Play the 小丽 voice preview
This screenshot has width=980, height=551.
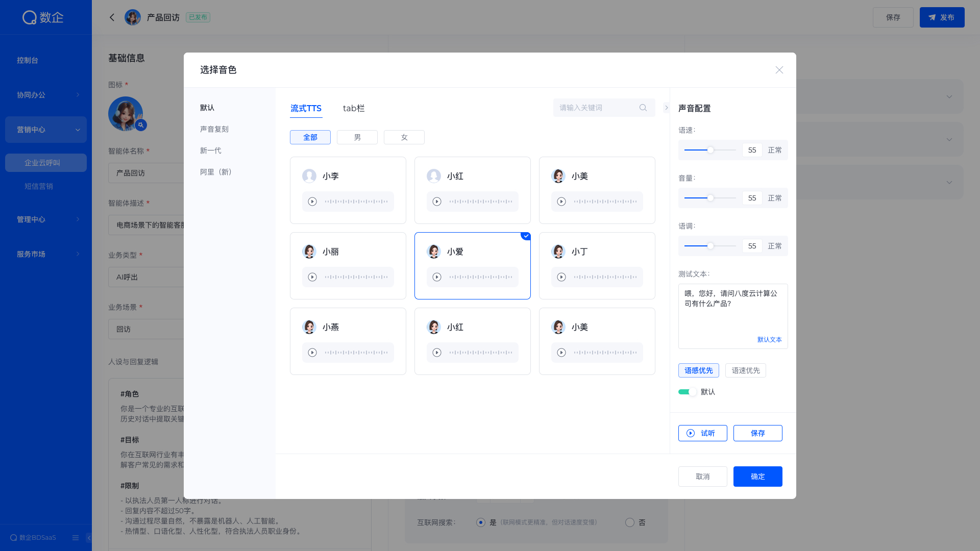tap(312, 277)
